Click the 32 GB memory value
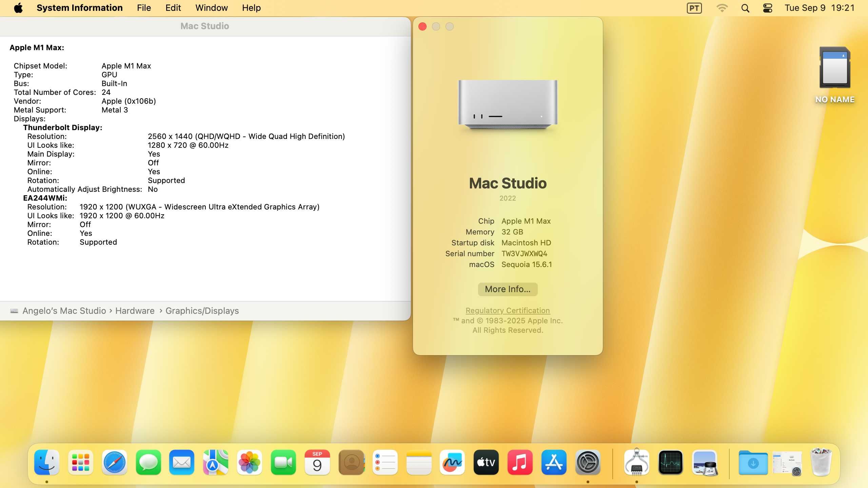 click(x=512, y=232)
